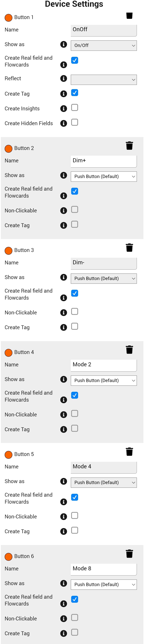The height and width of the screenshot is (644, 148).
Task: Open the info icon beside Button 1 Reflect
Action: tap(64, 78)
